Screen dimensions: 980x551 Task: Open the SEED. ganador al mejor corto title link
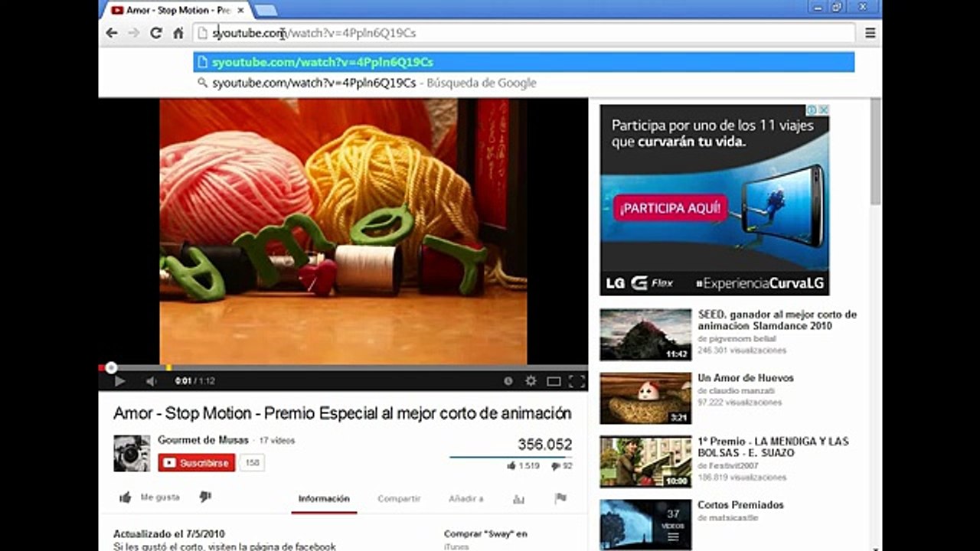[x=777, y=320]
